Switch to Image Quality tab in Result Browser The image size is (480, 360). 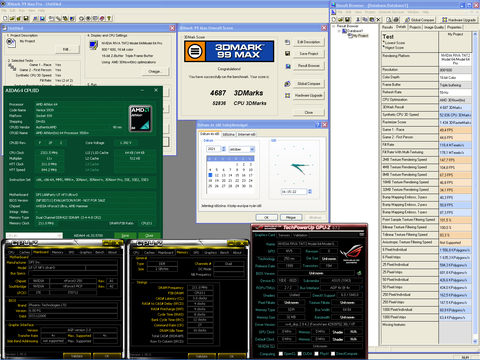(x=434, y=27)
